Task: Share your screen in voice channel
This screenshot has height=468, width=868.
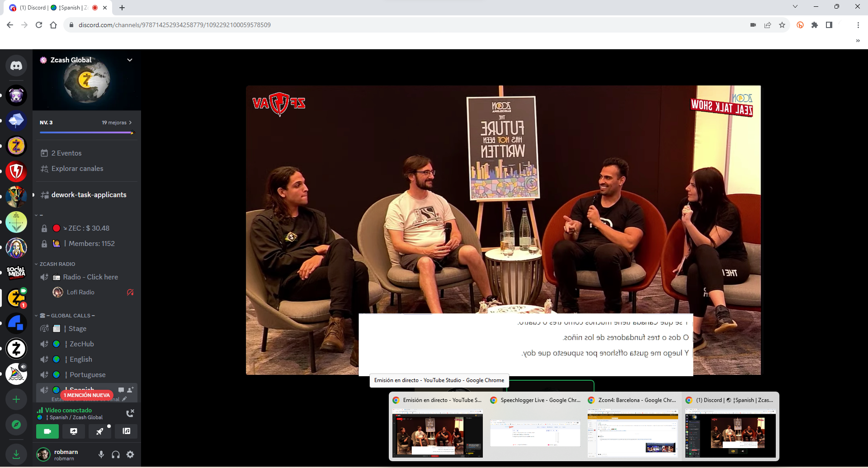Action: (x=74, y=431)
